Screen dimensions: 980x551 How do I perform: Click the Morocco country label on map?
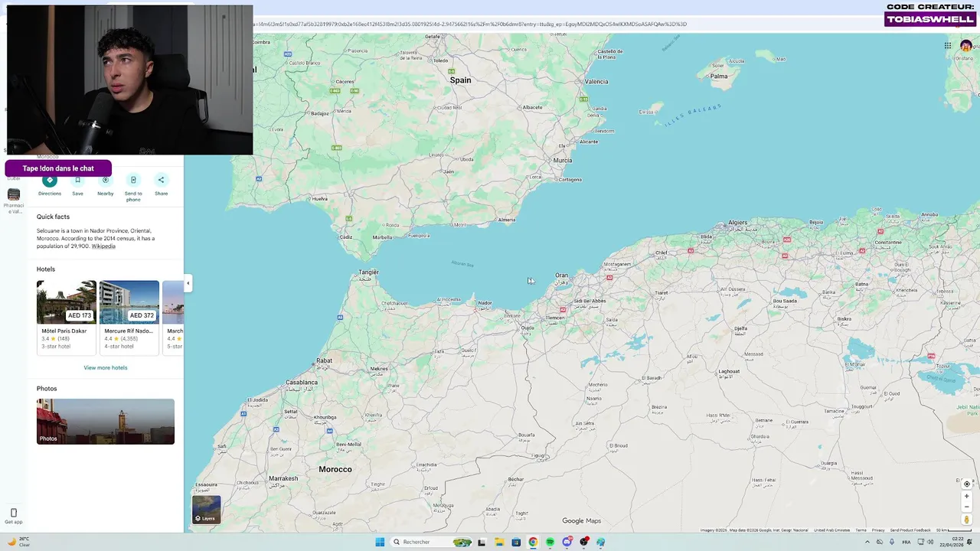click(335, 469)
